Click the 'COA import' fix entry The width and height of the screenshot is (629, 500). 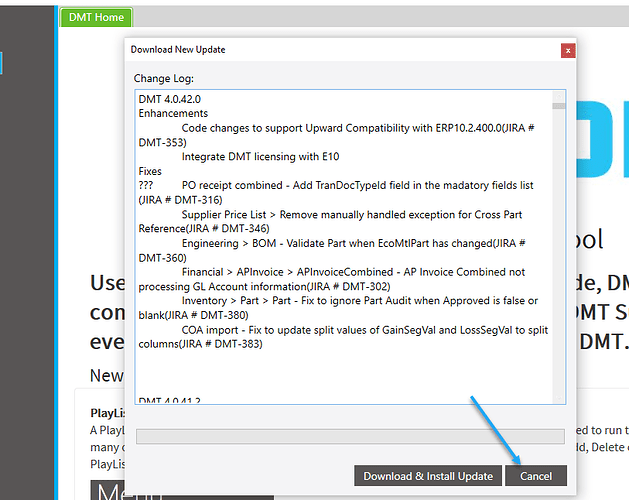343,337
